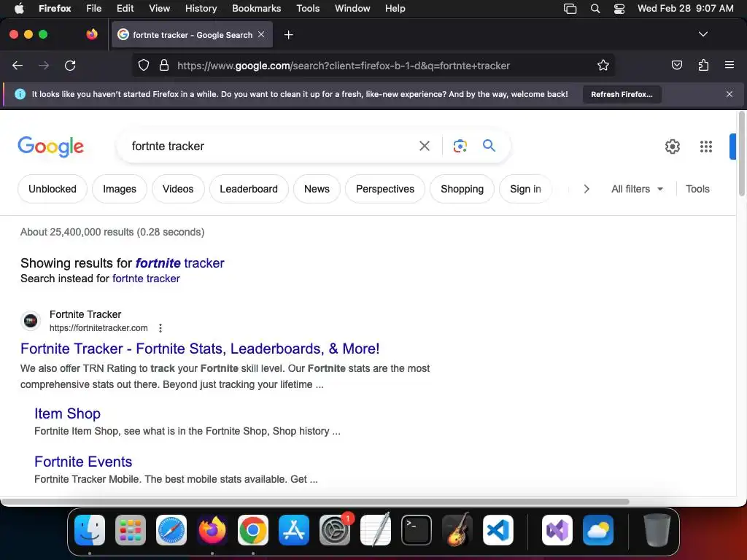Save the page to Pocket
Viewport: 747px width, 560px height.
(676, 65)
